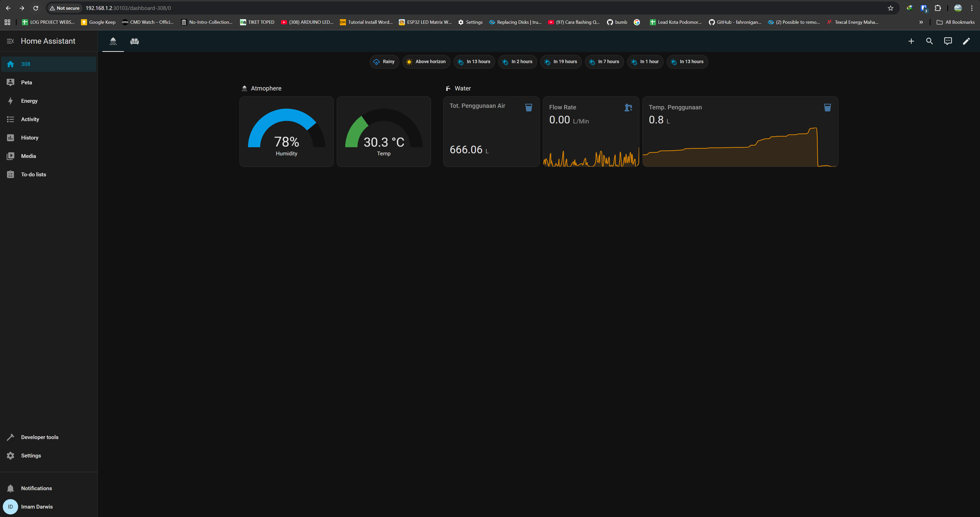
Task: Switch to the sofa view tab
Action: pyautogui.click(x=134, y=41)
